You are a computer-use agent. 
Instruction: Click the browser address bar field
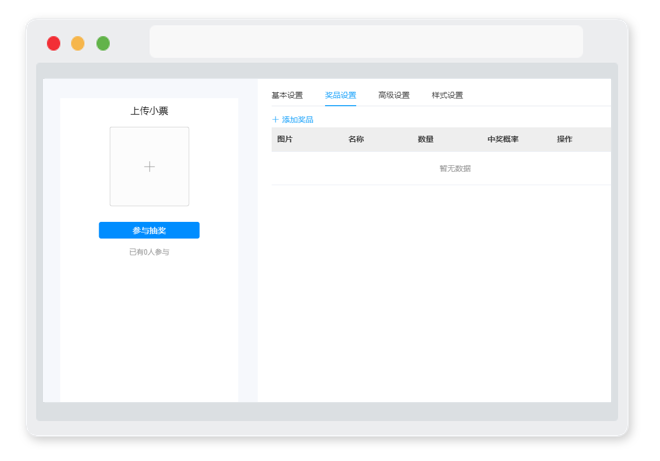click(366, 42)
